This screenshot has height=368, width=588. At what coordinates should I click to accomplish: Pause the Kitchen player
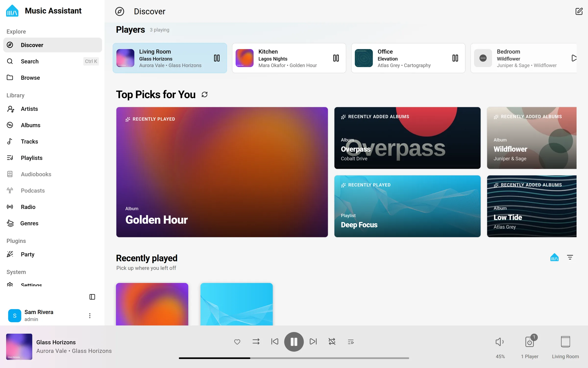tap(336, 58)
